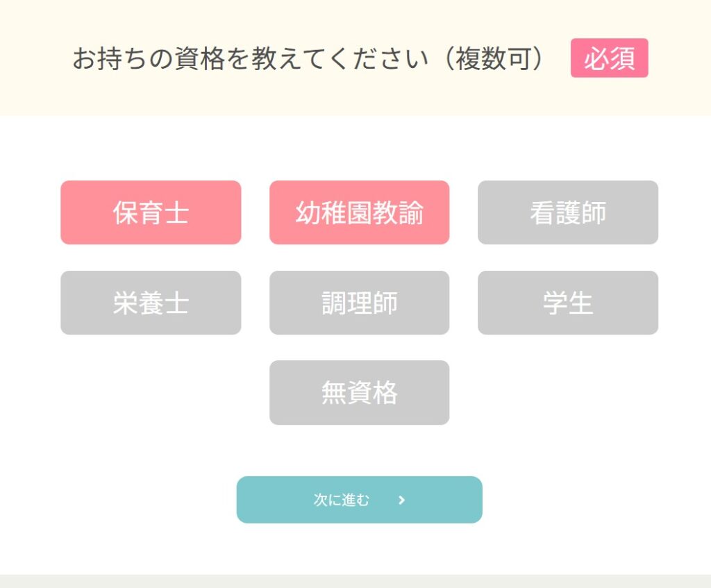Click the pink 必須 badge
This screenshot has width=711, height=588.
coord(609,58)
